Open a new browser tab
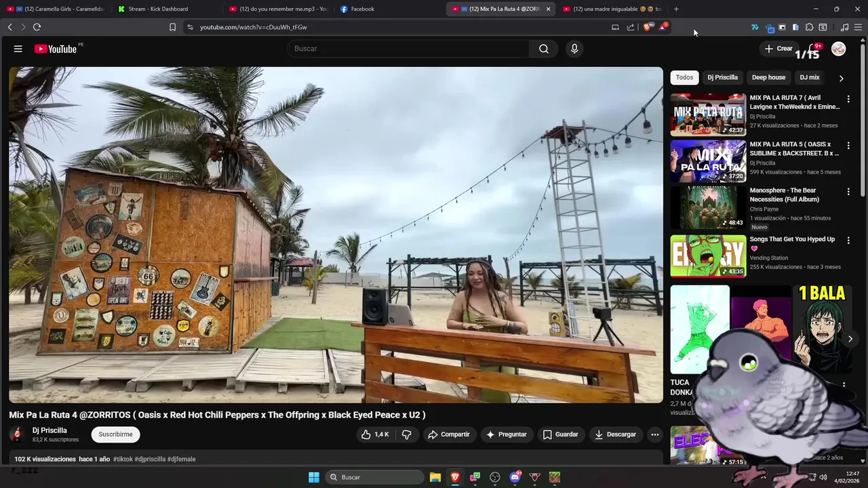The width and height of the screenshot is (868, 488). 676,9
